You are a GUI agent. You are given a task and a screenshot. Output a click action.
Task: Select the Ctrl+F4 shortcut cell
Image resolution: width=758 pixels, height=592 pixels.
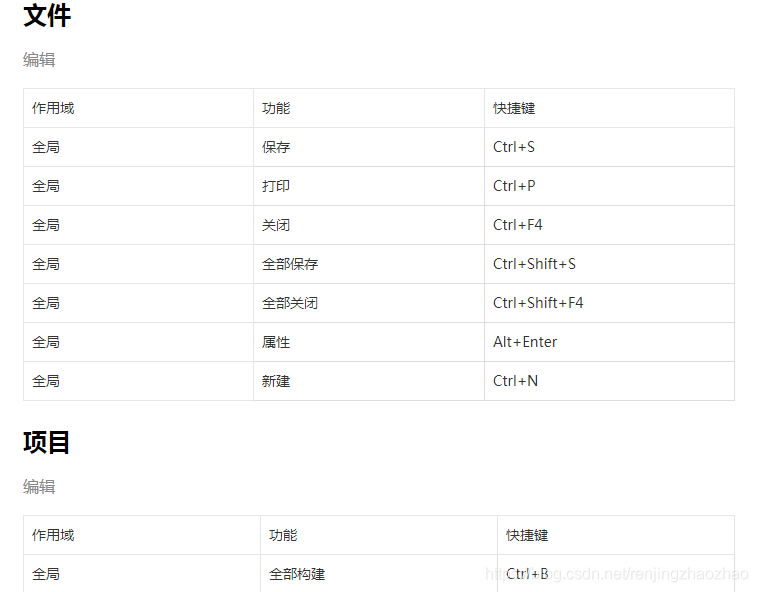pos(609,225)
